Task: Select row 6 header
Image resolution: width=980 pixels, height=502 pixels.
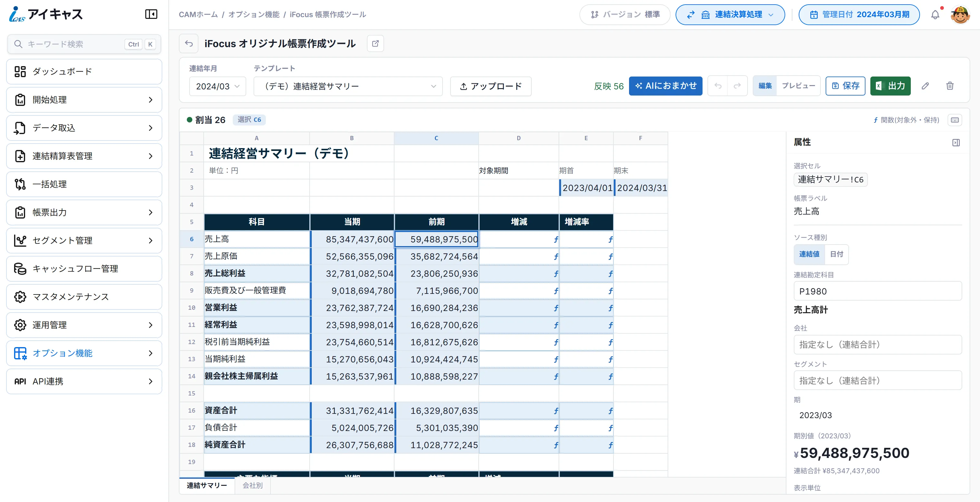Action: (x=192, y=239)
